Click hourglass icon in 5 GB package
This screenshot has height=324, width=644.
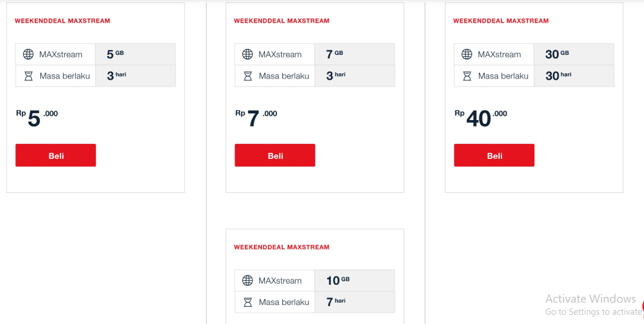pos(28,76)
